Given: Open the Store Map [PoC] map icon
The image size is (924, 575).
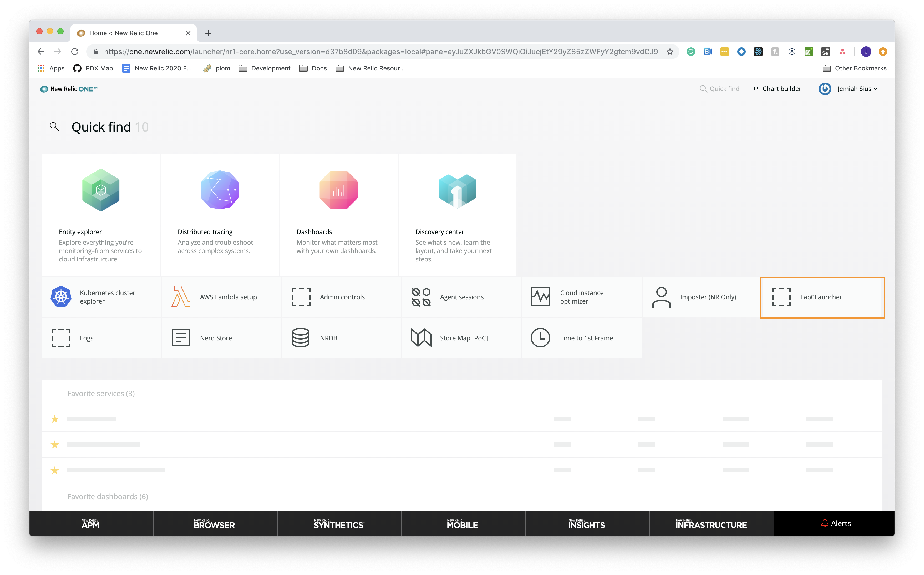Looking at the screenshot, I should point(421,338).
